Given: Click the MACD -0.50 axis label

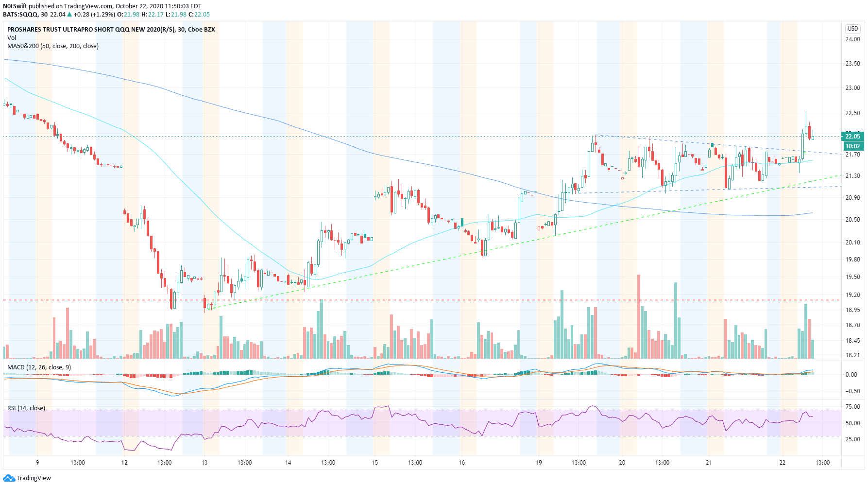Looking at the screenshot, I should coord(853,391).
